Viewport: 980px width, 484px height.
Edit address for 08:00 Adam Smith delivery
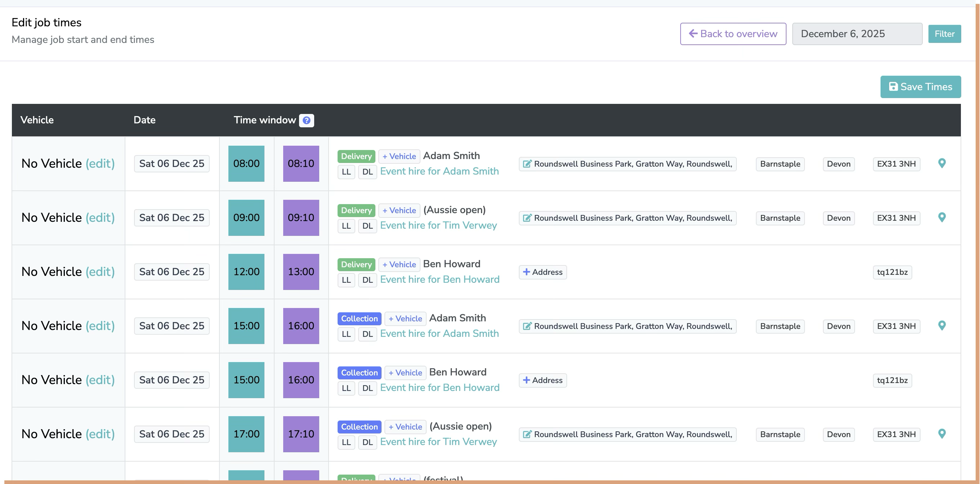627,164
